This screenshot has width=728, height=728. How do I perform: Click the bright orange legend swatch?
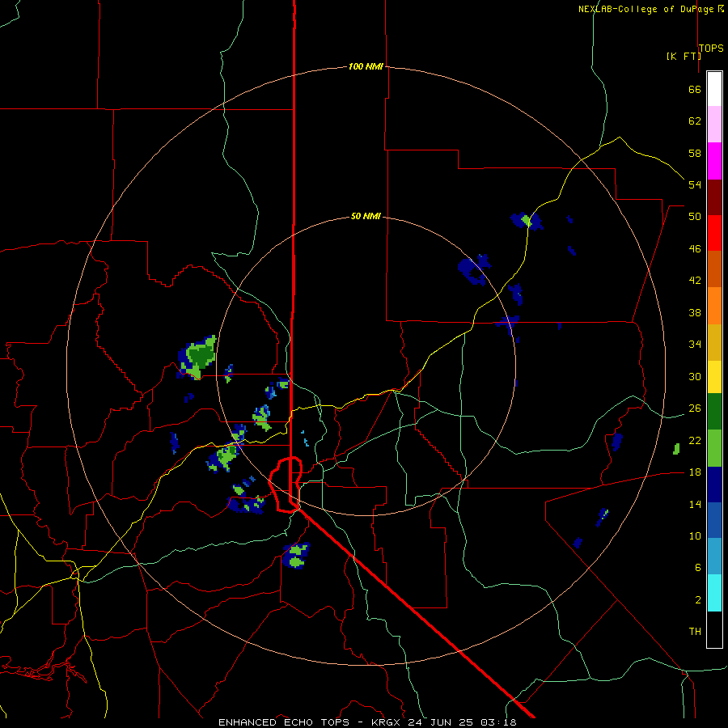(x=714, y=306)
